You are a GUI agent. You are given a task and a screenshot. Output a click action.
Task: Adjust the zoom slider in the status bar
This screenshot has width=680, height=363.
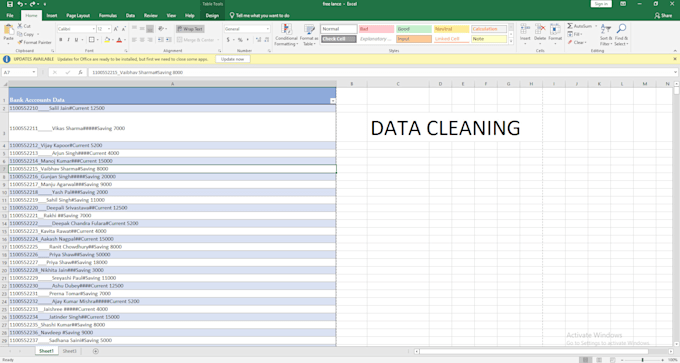[x=642, y=360]
